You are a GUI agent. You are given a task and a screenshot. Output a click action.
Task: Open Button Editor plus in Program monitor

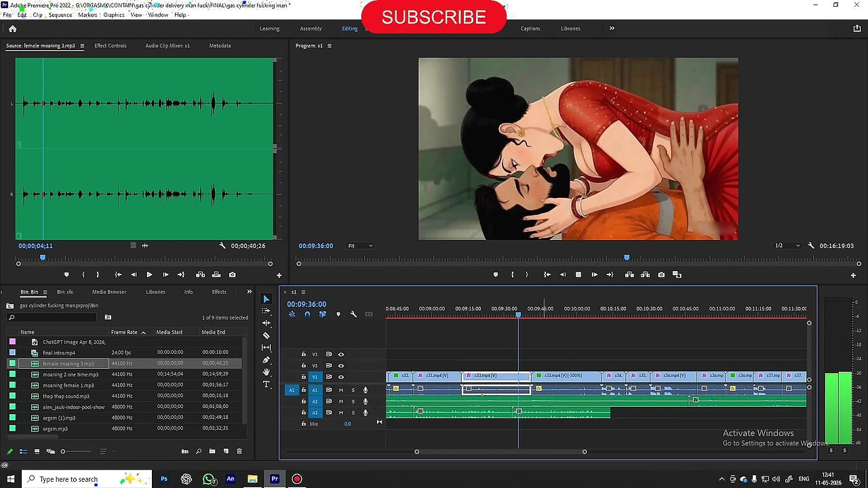[x=853, y=275]
